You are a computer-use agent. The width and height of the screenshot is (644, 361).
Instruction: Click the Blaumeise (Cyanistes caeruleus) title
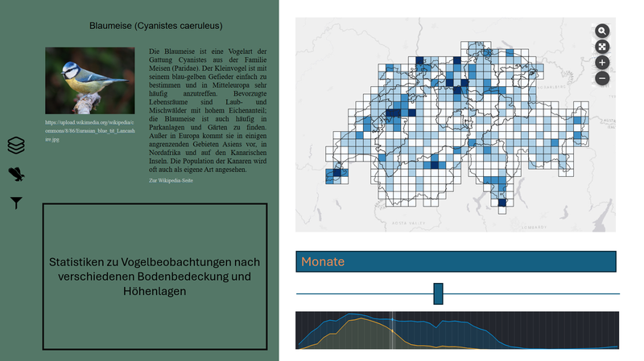(x=156, y=26)
